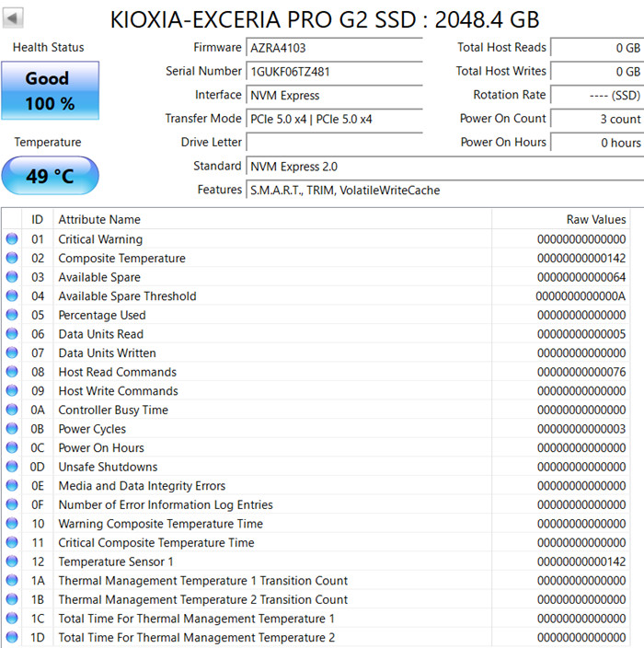Click the empty Drive Letter field
This screenshot has height=648, width=644.
click(x=334, y=142)
